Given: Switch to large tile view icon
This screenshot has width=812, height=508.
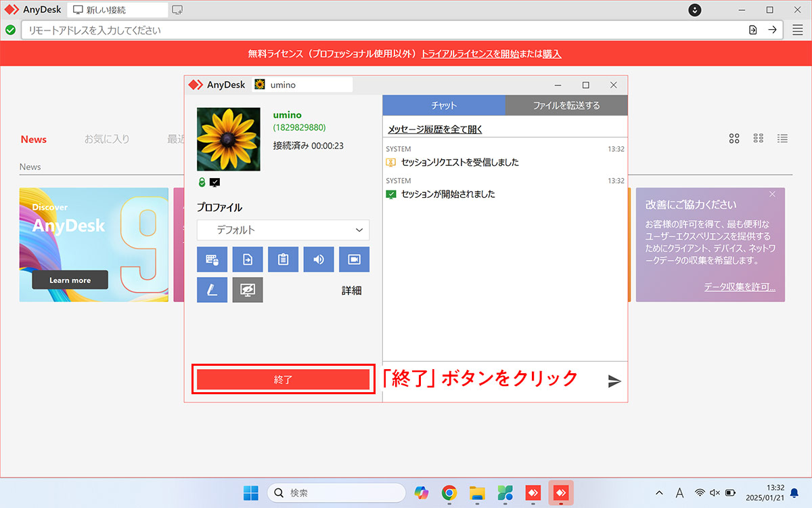Looking at the screenshot, I should [x=734, y=138].
